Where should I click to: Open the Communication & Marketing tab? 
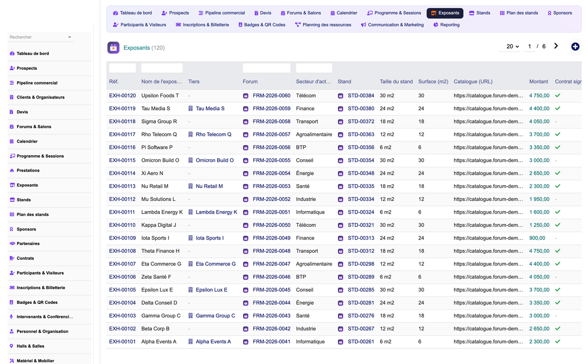point(392,25)
